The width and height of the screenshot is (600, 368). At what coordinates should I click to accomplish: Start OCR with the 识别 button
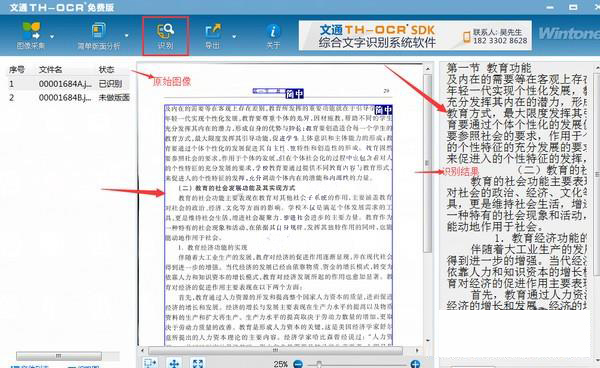tap(165, 36)
